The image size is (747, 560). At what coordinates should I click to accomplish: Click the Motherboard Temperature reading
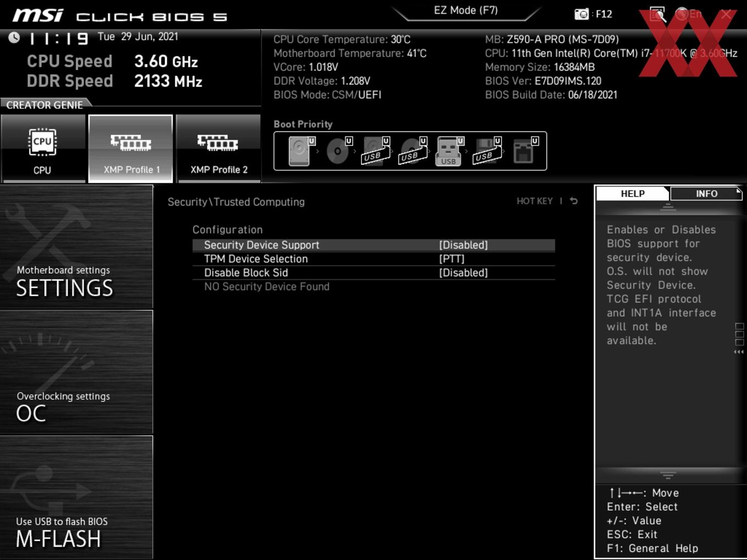[x=350, y=53]
